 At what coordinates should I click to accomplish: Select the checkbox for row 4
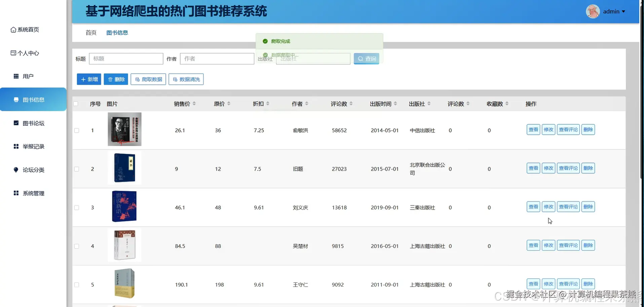point(77,246)
